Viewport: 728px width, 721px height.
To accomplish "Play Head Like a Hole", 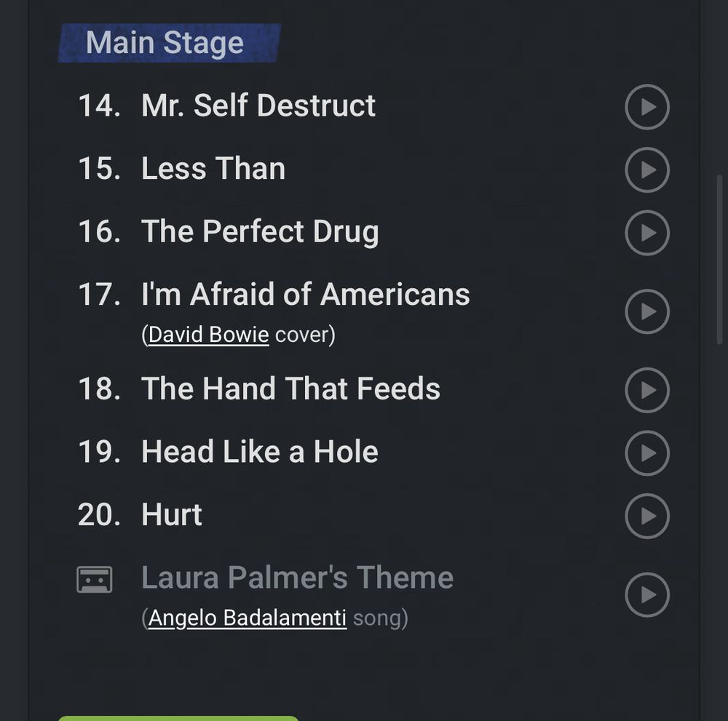I will coord(646,453).
